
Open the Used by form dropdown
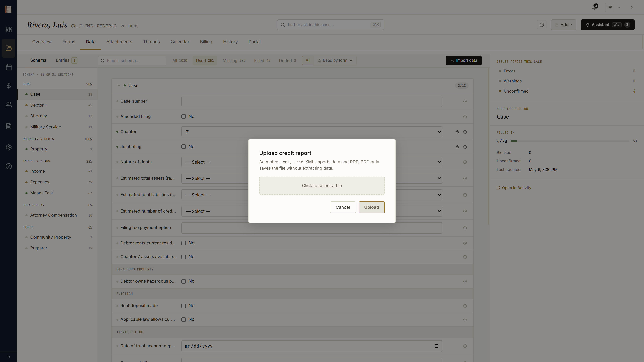point(335,61)
